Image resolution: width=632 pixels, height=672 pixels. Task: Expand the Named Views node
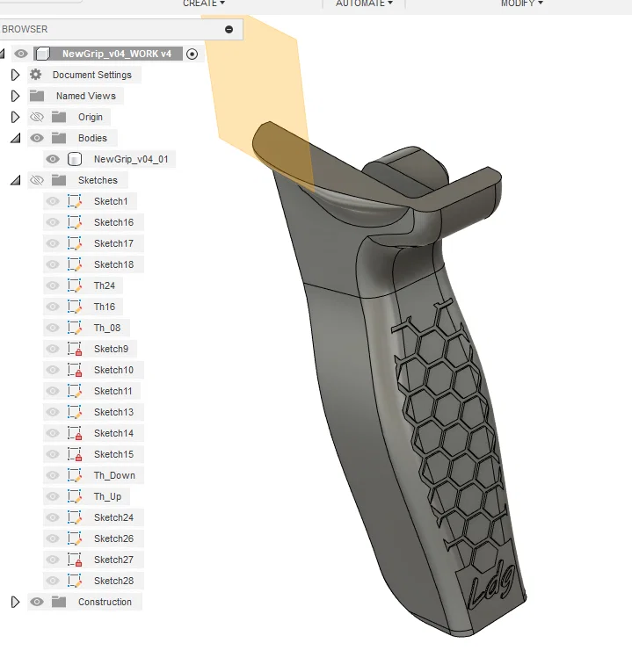tap(15, 96)
